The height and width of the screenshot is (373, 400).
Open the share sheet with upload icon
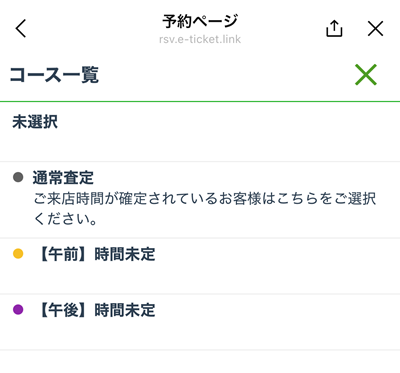click(x=334, y=28)
